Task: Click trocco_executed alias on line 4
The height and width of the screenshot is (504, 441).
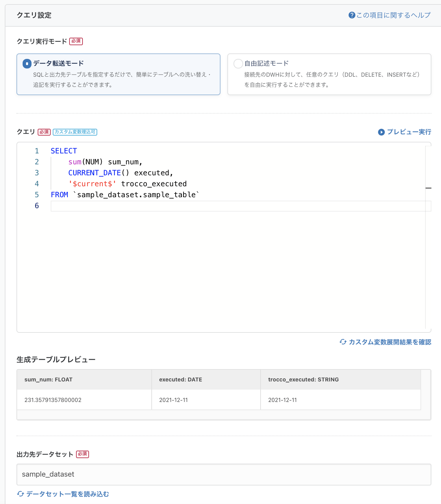Action: point(154,184)
